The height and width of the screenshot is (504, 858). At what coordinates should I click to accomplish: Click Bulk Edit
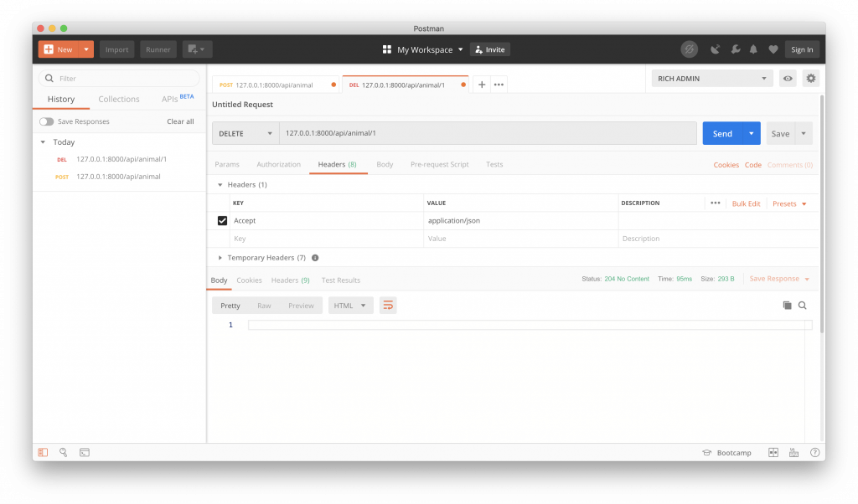[746, 204]
